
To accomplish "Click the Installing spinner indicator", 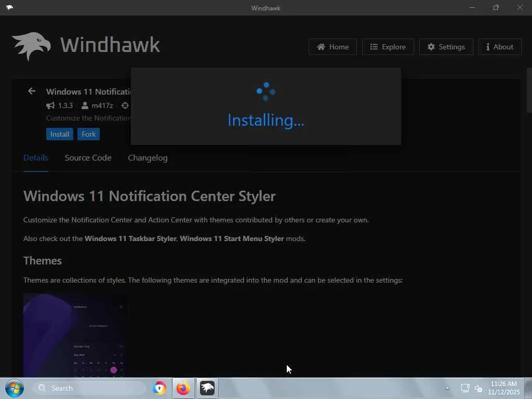I will [x=266, y=91].
